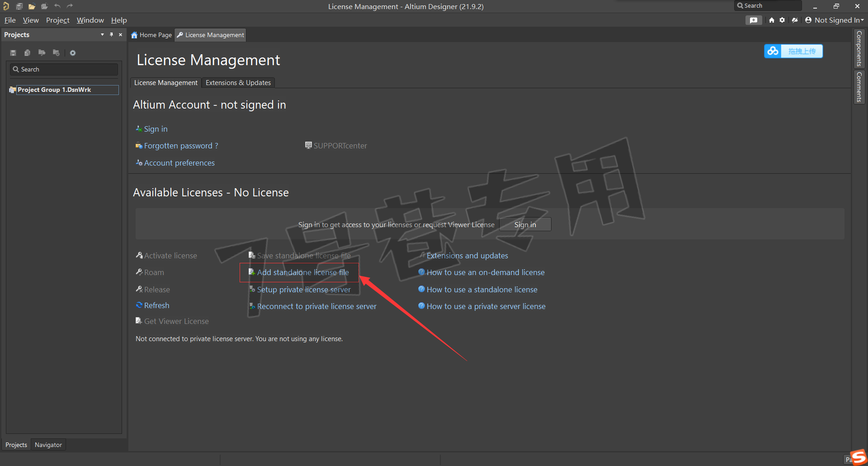Click Activate license

coord(170,256)
